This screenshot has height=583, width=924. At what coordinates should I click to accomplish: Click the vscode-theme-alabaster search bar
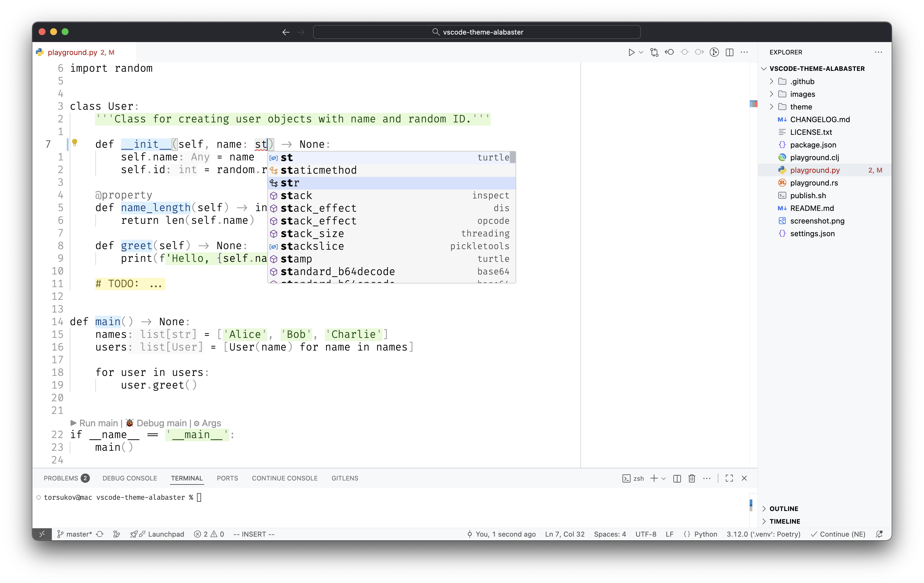click(x=477, y=32)
